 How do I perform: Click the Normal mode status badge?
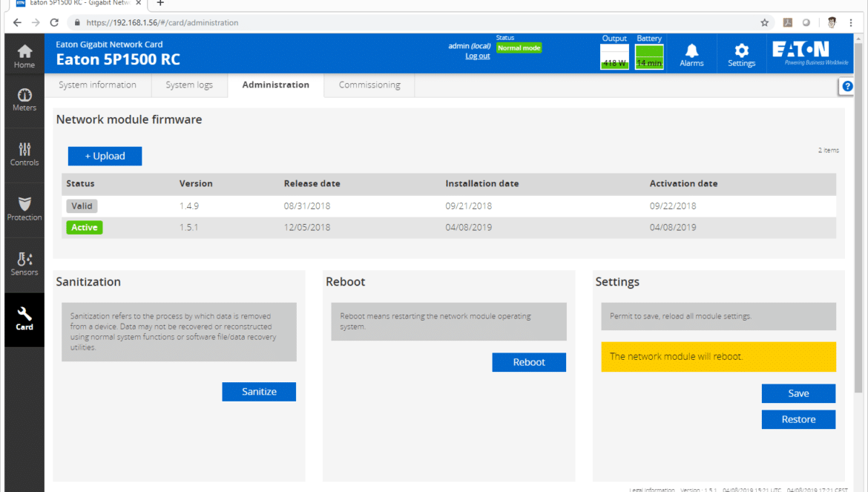(x=519, y=48)
